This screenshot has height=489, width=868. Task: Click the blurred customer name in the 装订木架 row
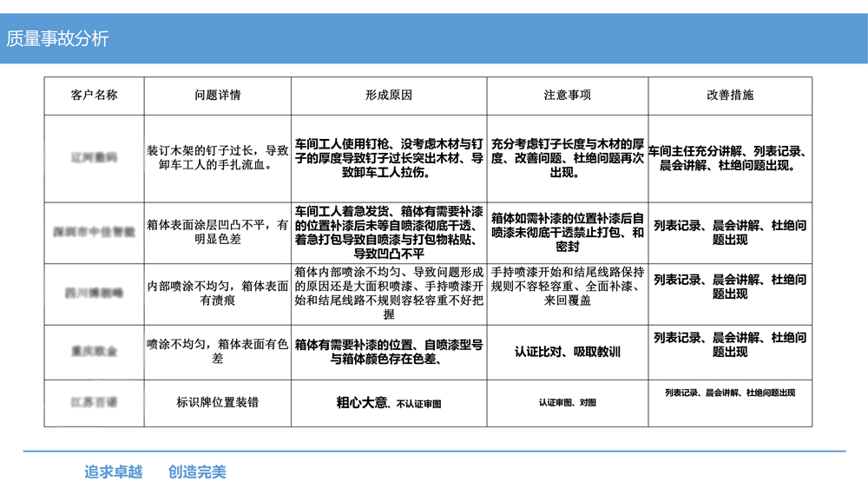pos(94,158)
